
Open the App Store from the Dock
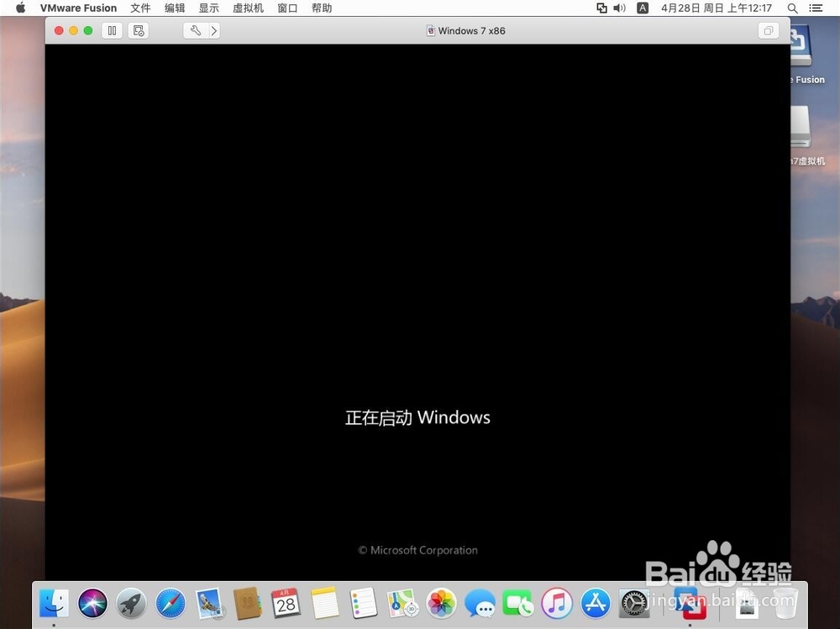[595, 603]
